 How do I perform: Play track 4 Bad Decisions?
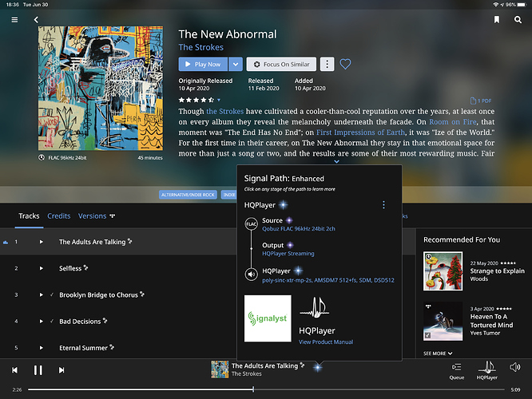42,322
